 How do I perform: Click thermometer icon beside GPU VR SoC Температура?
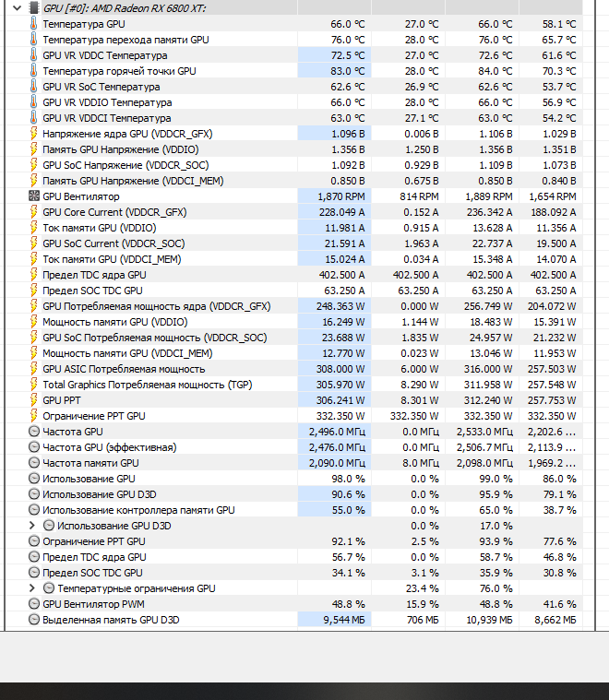coord(33,86)
